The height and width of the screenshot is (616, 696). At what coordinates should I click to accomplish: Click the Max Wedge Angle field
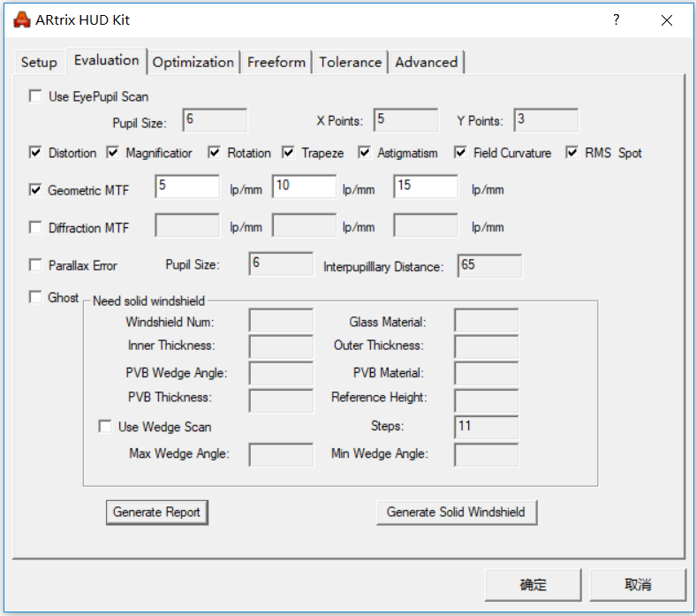281,455
